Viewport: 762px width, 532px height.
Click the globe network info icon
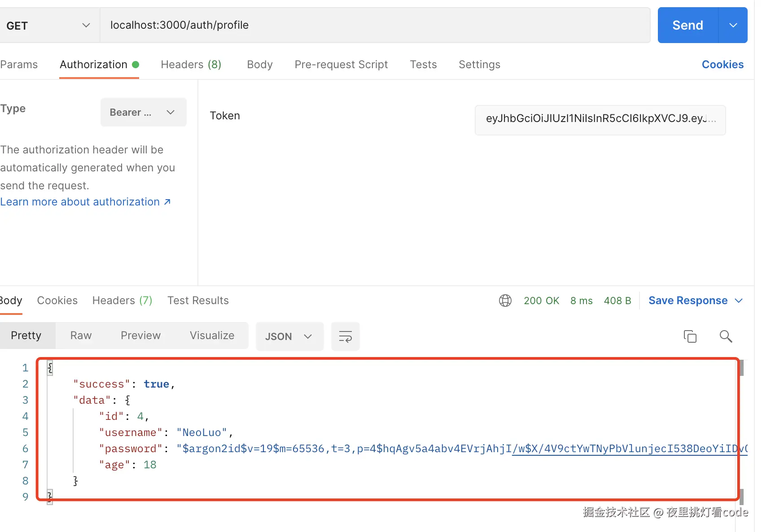tap(505, 301)
